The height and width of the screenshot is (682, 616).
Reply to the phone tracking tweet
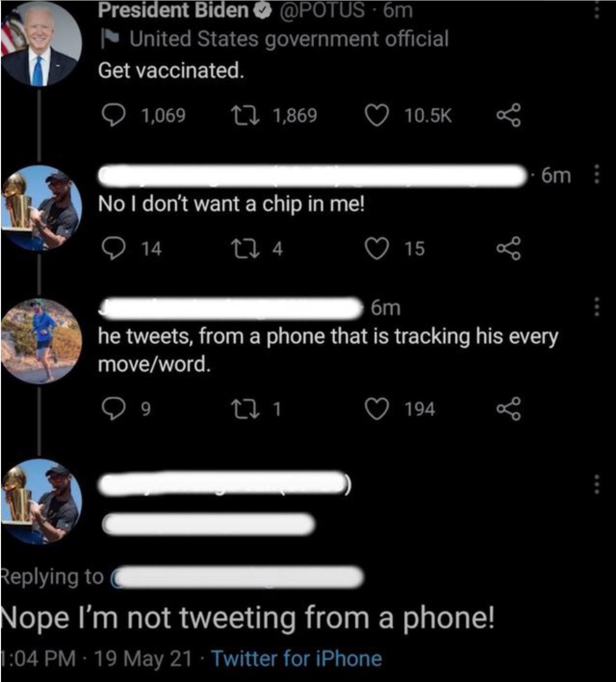click(x=113, y=409)
